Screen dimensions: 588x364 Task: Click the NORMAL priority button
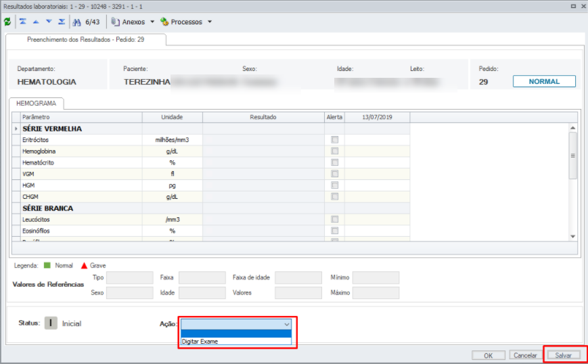point(544,81)
